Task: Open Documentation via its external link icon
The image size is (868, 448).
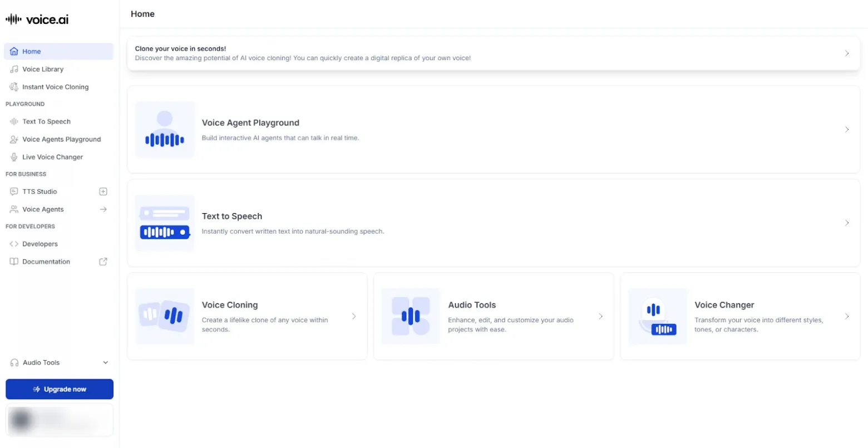Action: [x=103, y=262]
